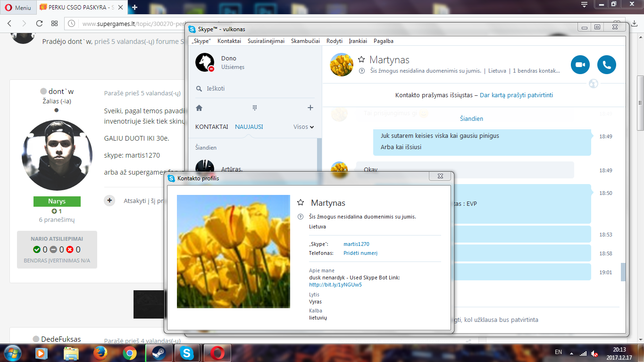Switch to the KONTAKTAI tab
This screenshot has width=644, height=362.
pos(212,127)
